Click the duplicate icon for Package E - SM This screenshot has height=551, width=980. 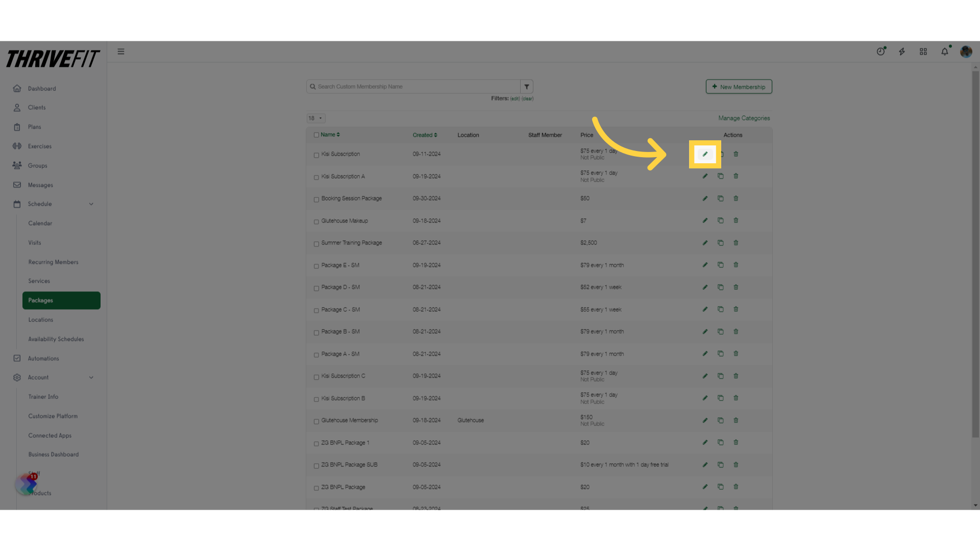(x=720, y=264)
